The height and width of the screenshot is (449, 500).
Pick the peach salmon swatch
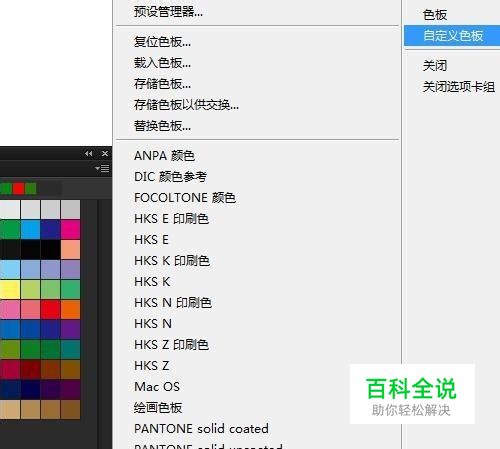tap(71, 249)
